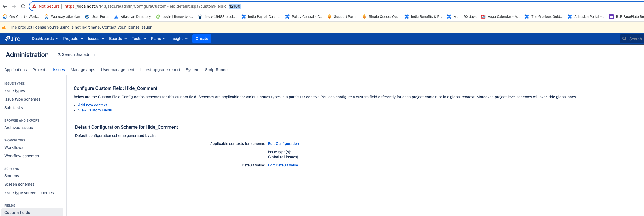Image resolution: width=644 pixels, height=216 pixels.
Task: Open BLR FacePlate bookmark
Action: [626, 17]
